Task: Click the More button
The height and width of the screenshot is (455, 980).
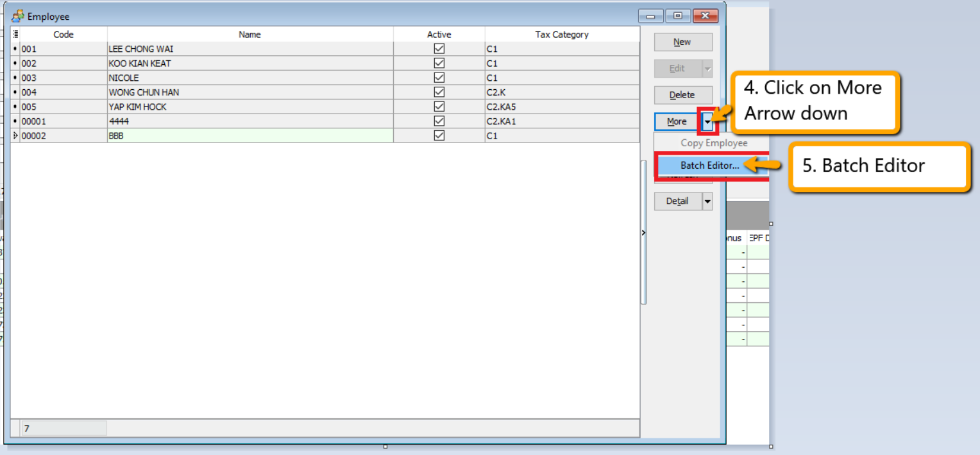Action: (x=676, y=121)
